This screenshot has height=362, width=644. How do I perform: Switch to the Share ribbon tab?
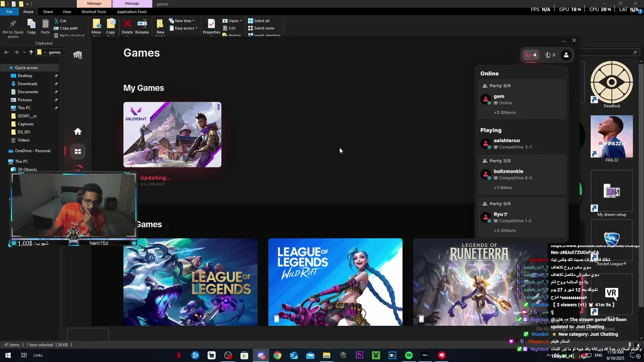(x=48, y=12)
